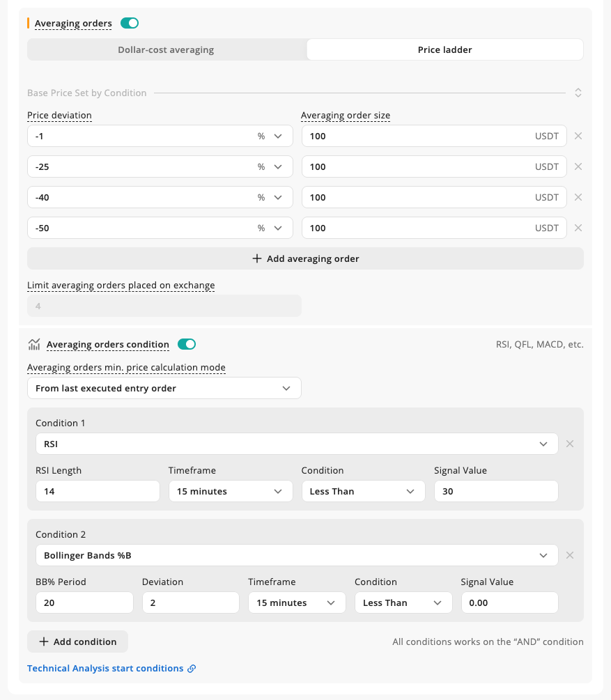The image size is (611, 700).
Task: Remove Bollinger Bands %B condition X icon
Action: 570,555
